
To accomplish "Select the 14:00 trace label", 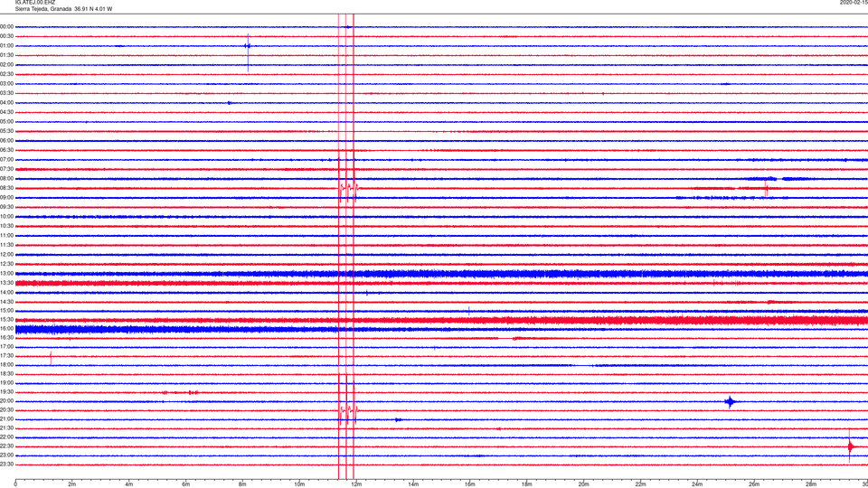I will [6, 292].
